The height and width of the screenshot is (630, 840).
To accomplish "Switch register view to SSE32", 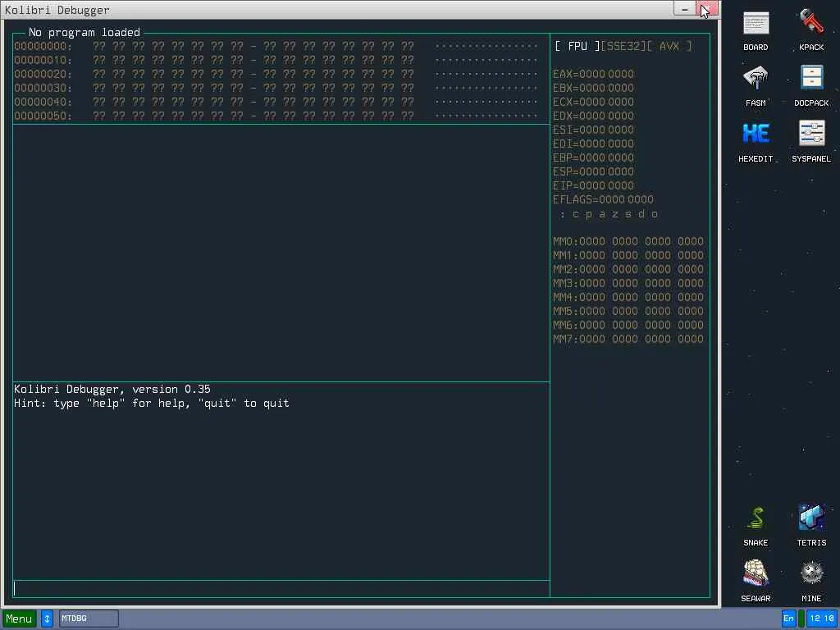I will pyautogui.click(x=623, y=47).
